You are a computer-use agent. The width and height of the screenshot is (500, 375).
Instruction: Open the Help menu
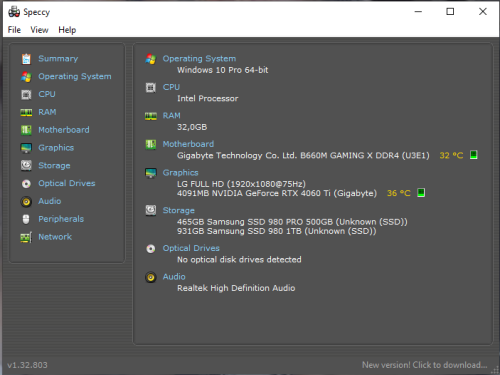(x=67, y=30)
